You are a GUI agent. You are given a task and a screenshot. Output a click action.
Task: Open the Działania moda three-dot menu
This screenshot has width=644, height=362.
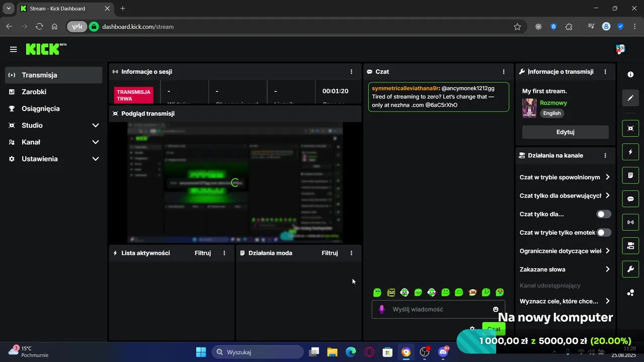351,253
